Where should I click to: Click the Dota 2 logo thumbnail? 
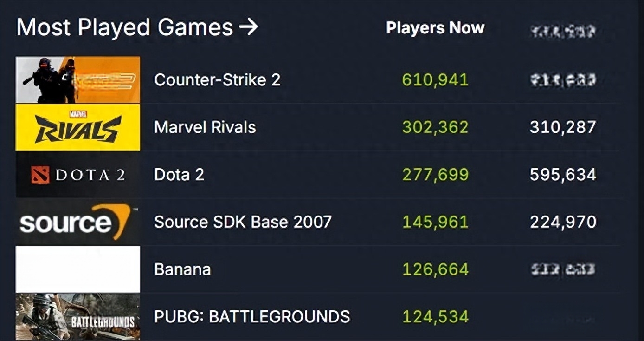tap(78, 175)
